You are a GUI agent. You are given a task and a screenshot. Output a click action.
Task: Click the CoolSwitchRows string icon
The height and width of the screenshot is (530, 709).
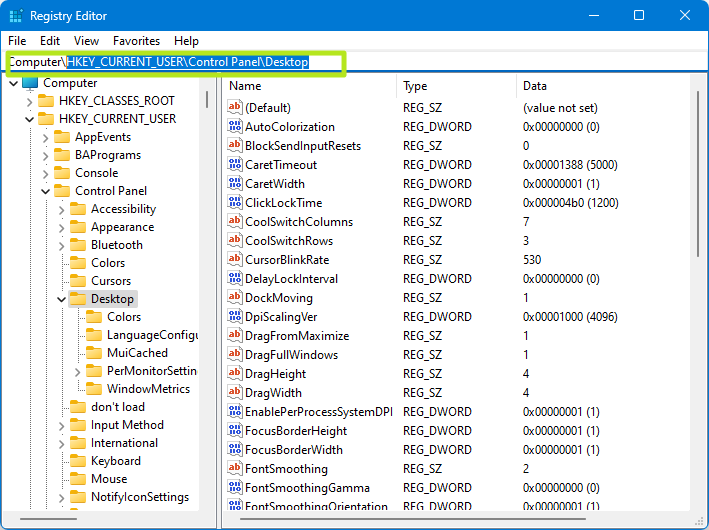click(235, 240)
